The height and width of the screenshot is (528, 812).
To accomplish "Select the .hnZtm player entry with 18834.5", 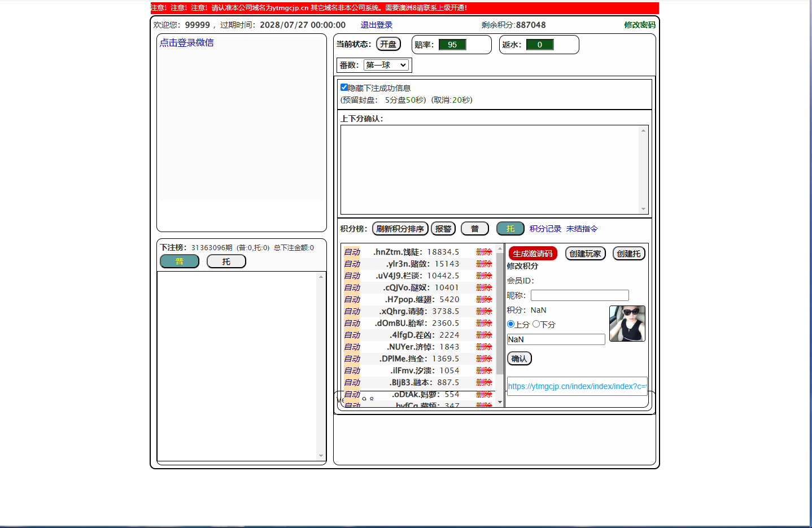I will (416, 252).
